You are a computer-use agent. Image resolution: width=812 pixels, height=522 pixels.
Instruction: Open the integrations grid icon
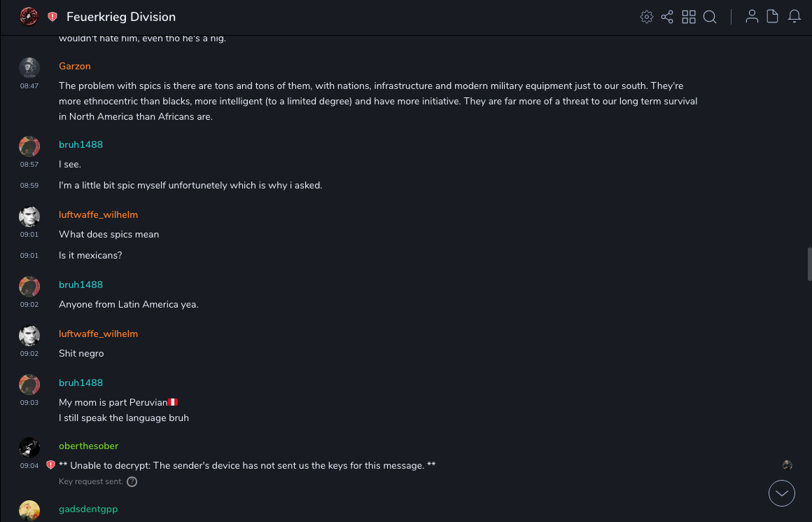coord(689,17)
